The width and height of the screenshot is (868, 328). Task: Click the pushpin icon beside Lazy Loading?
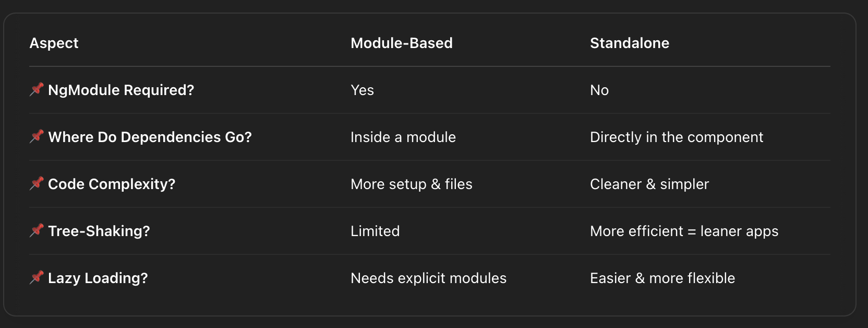pyautogui.click(x=37, y=277)
